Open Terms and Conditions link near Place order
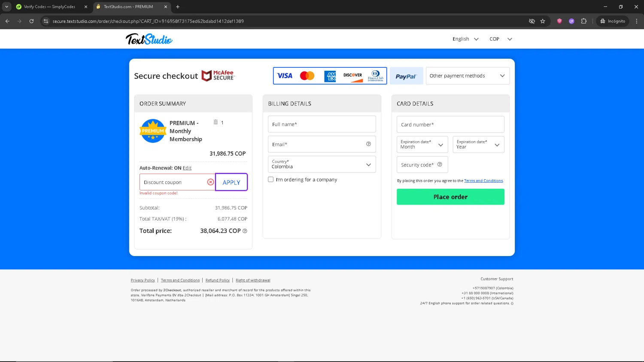Screen dimensions: 644x362 [x=483, y=181]
